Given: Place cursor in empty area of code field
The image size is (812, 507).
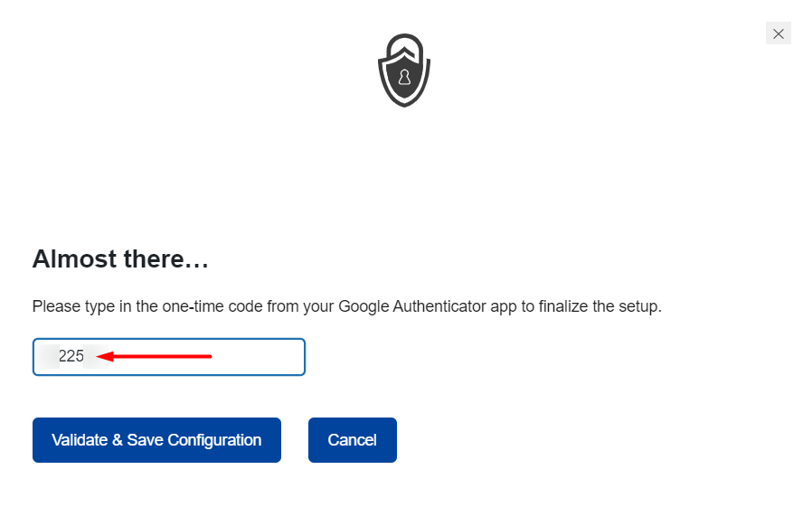Looking at the screenshot, I should [258, 357].
